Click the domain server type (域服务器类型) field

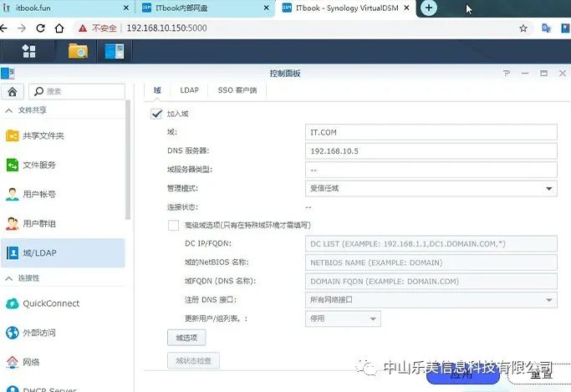click(x=431, y=170)
